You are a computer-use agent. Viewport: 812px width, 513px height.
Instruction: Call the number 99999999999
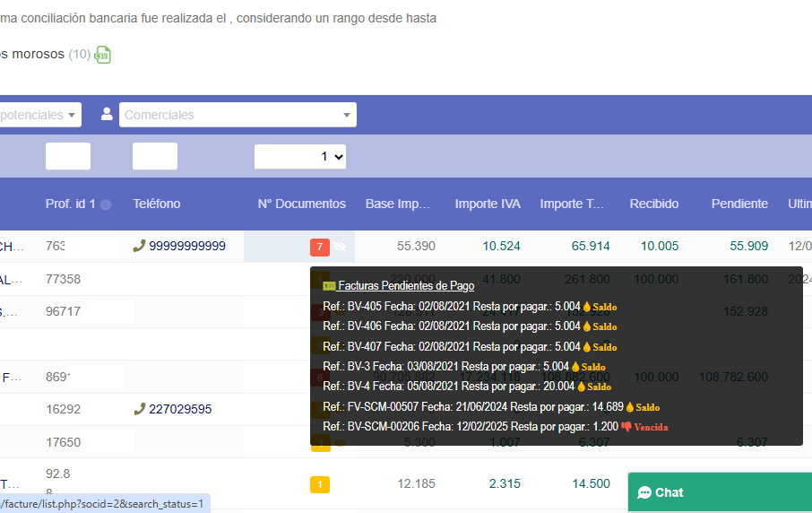(x=187, y=246)
